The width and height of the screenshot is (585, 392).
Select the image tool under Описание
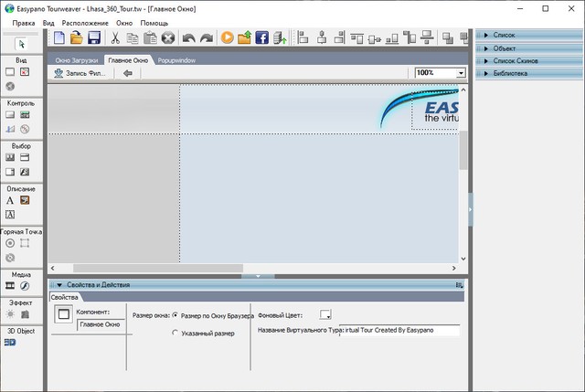tap(25, 200)
